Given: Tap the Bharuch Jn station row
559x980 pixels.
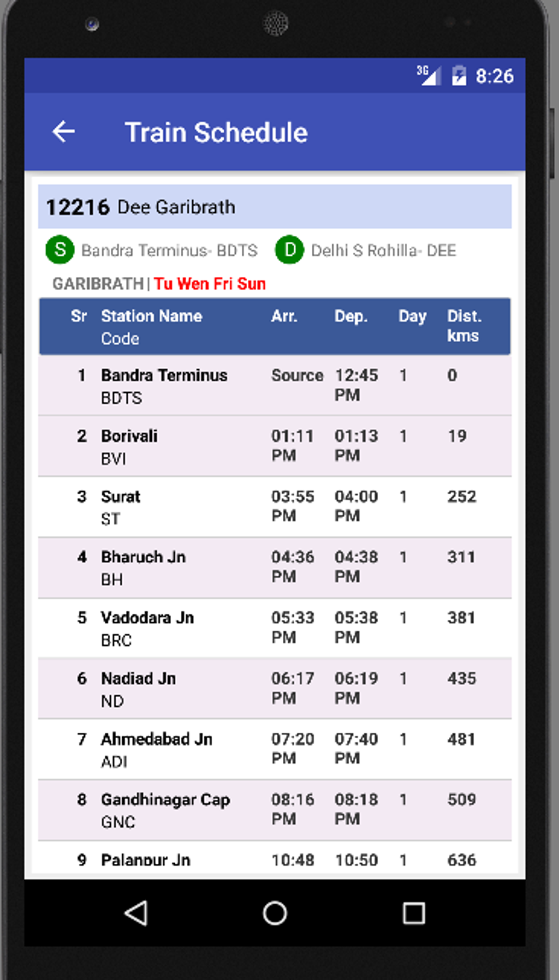Looking at the screenshot, I should [274, 568].
